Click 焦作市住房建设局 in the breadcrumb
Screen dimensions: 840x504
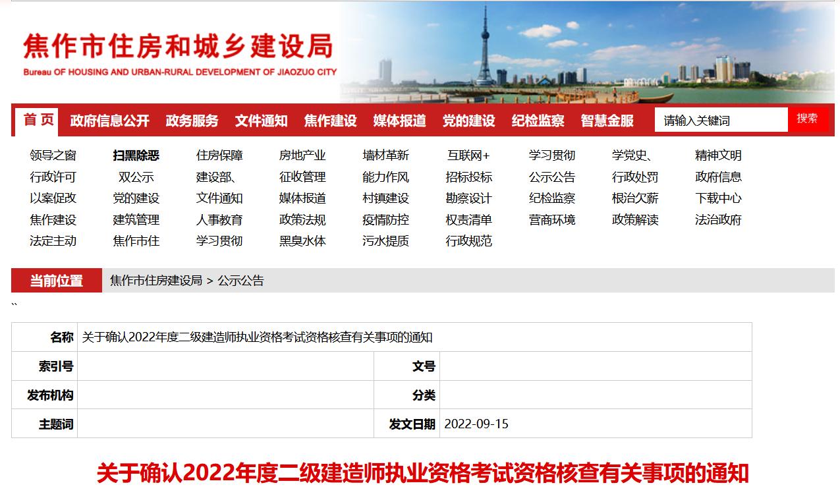[156, 281]
